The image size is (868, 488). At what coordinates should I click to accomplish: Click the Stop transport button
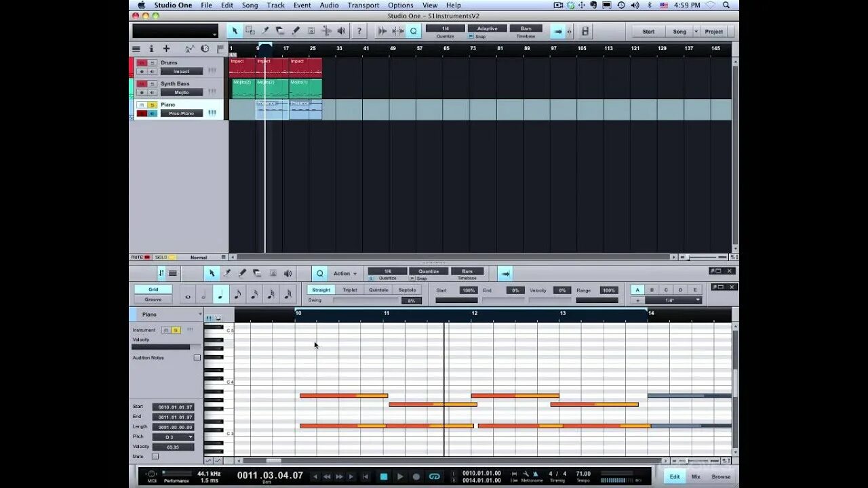(x=383, y=476)
